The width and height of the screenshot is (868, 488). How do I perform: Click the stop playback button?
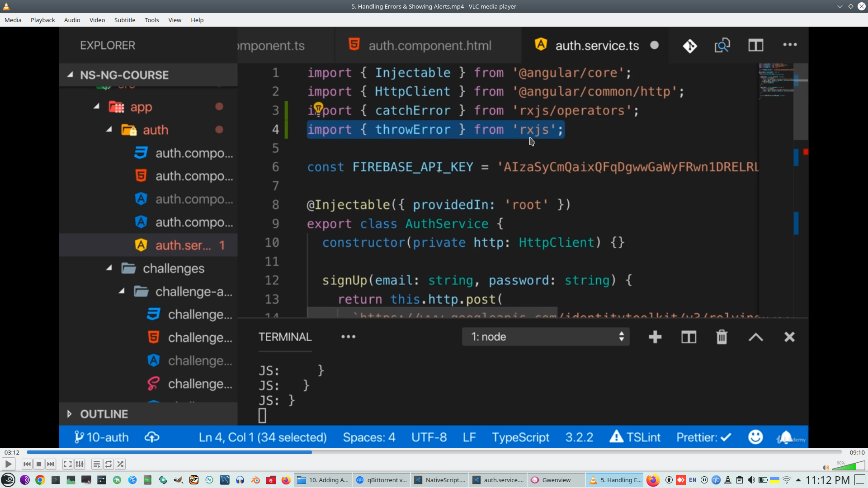tap(39, 464)
